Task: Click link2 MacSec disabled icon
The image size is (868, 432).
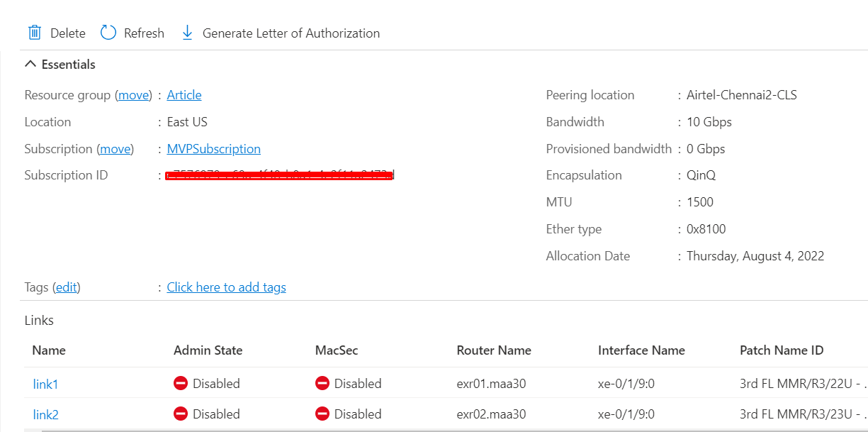Action: tap(322, 414)
